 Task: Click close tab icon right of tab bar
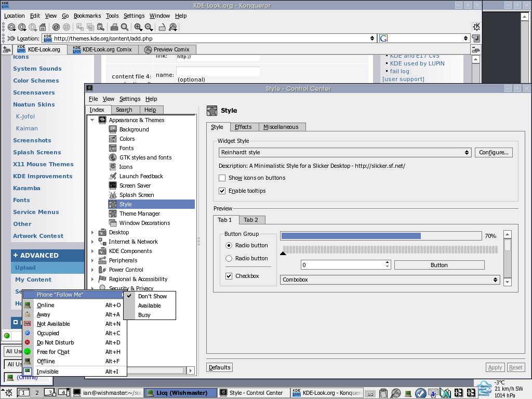click(x=476, y=50)
